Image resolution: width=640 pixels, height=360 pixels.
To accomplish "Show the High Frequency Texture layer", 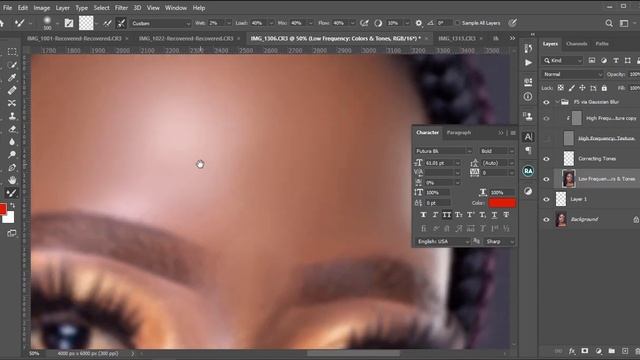I will [546, 139].
